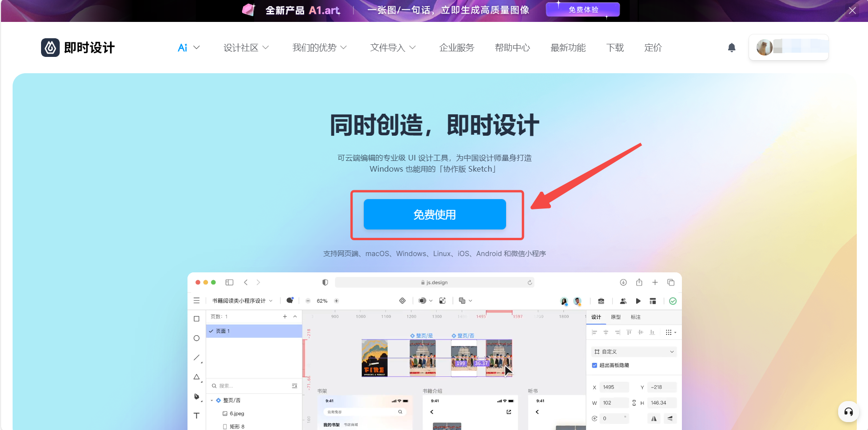Click the plugin toolbox icon
The image size is (868, 430).
tap(601, 301)
